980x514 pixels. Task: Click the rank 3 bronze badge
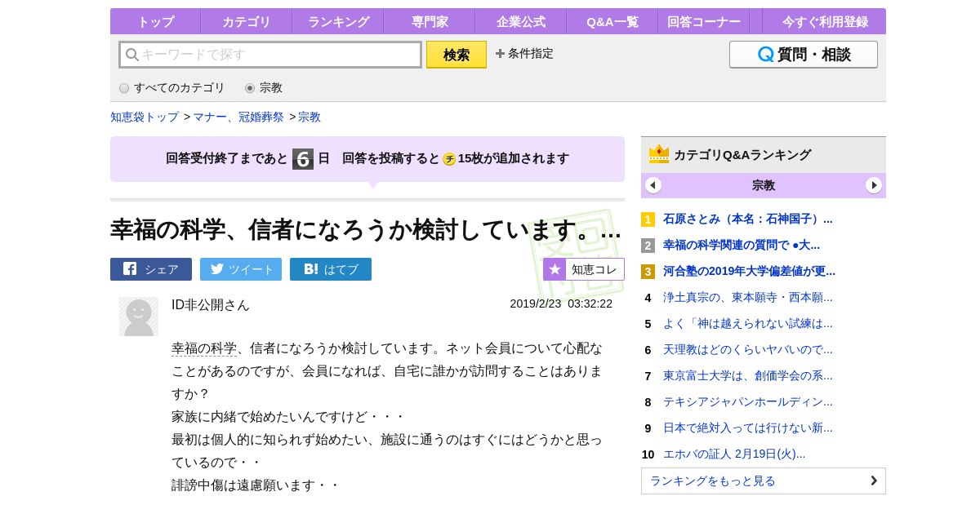[x=648, y=272]
